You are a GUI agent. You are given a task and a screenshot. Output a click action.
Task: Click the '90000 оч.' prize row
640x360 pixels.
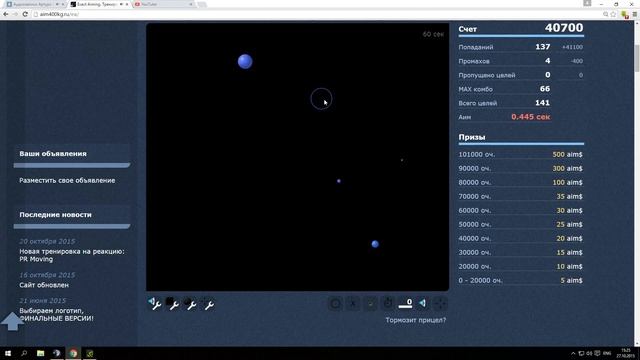tap(520, 169)
